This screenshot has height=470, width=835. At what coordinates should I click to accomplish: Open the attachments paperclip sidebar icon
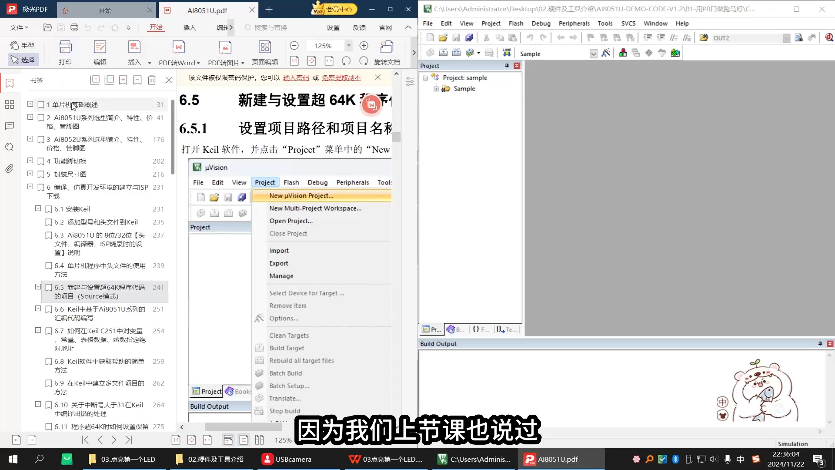[9, 169]
